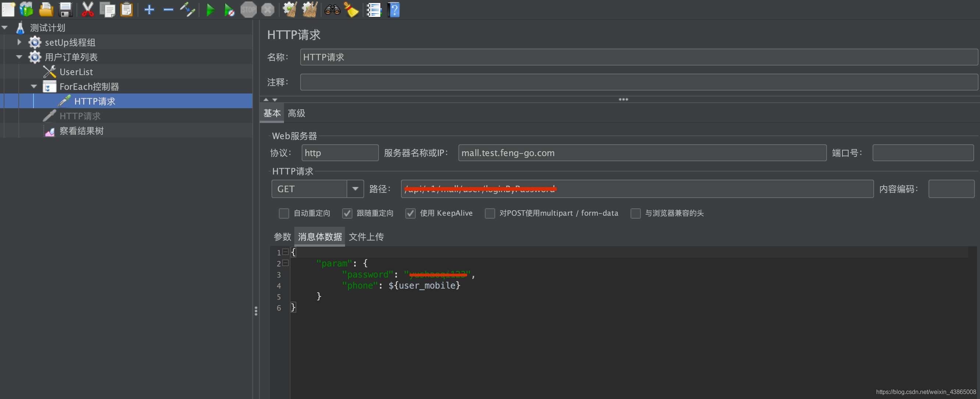The height and width of the screenshot is (399, 980).
Task: Collapse all nodes with minus icon
Action: point(168,10)
